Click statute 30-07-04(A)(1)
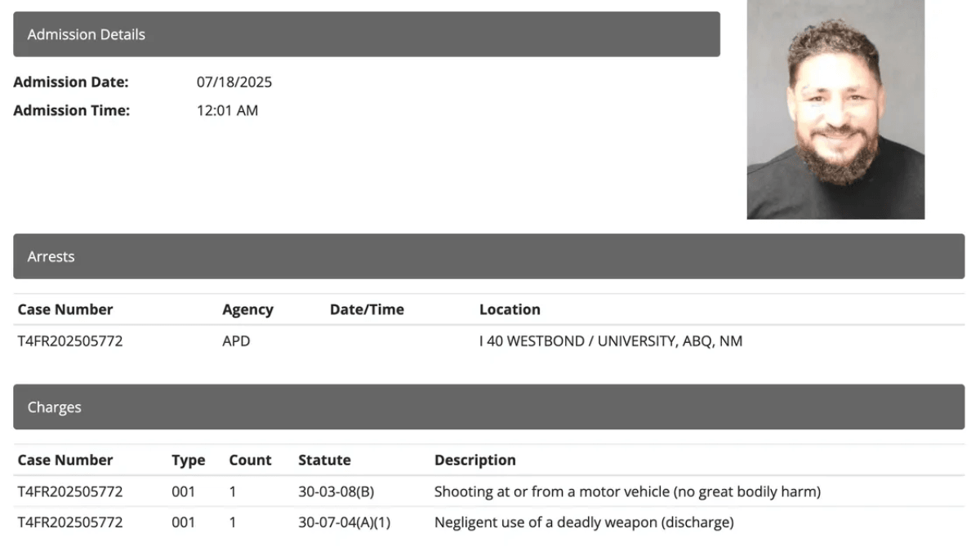The width and height of the screenshot is (980, 551). pyautogui.click(x=345, y=522)
